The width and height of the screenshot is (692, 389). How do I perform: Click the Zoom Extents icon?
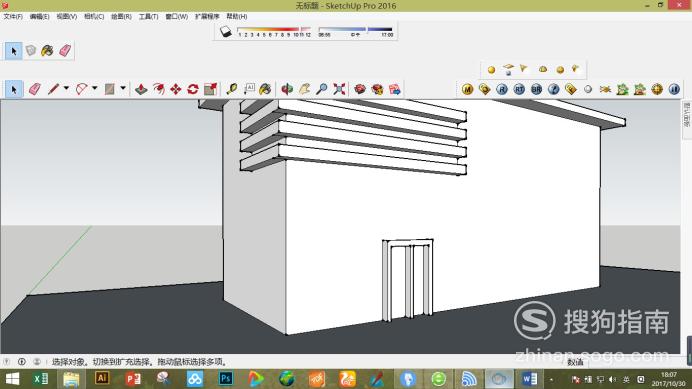pyautogui.click(x=339, y=89)
